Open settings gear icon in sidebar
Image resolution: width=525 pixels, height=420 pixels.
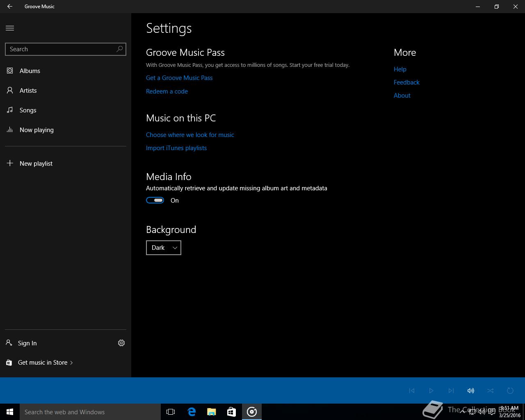click(x=121, y=343)
